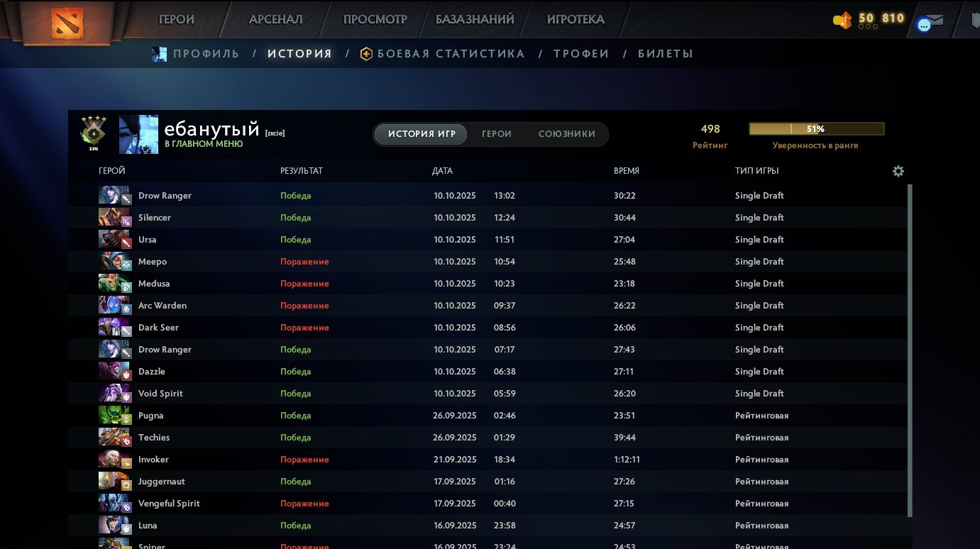This screenshot has height=549, width=980.
Task: Sort by the Результат column header
Action: point(302,171)
